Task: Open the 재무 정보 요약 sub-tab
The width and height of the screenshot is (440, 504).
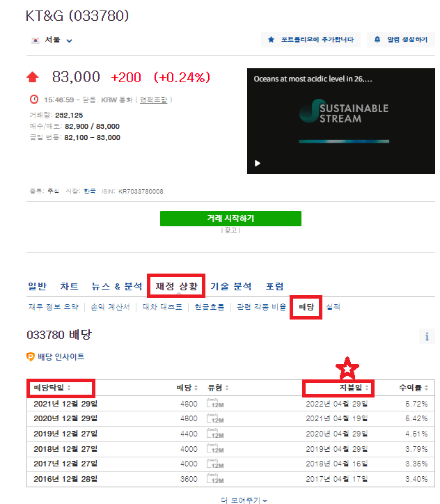Action: pyautogui.click(x=54, y=307)
